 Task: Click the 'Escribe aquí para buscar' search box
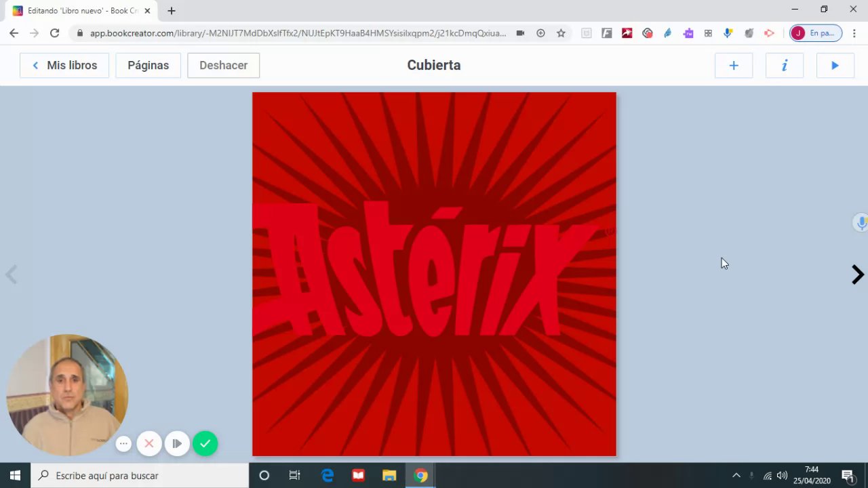click(140, 476)
